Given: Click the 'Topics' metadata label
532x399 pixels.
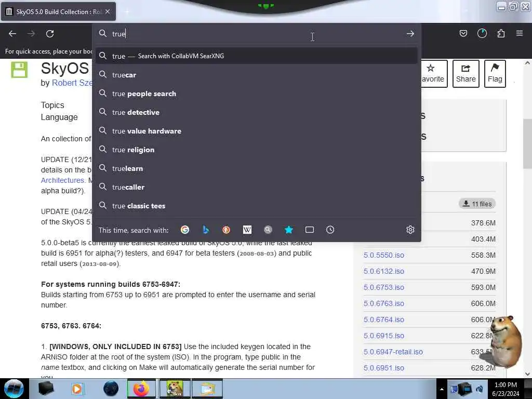Looking at the screenshot, I should click(52, 105).
